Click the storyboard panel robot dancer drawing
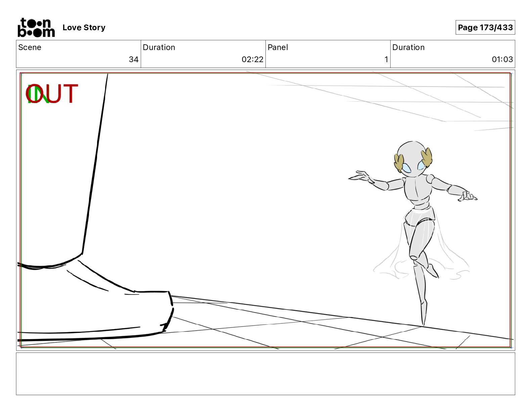 click(414, 233)
